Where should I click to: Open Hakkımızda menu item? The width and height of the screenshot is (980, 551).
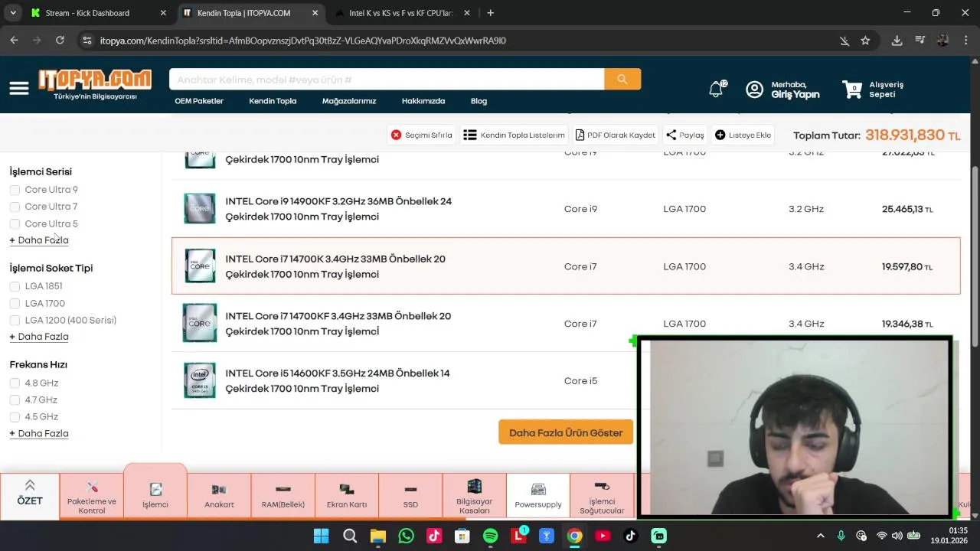click(x=423, y=101)
